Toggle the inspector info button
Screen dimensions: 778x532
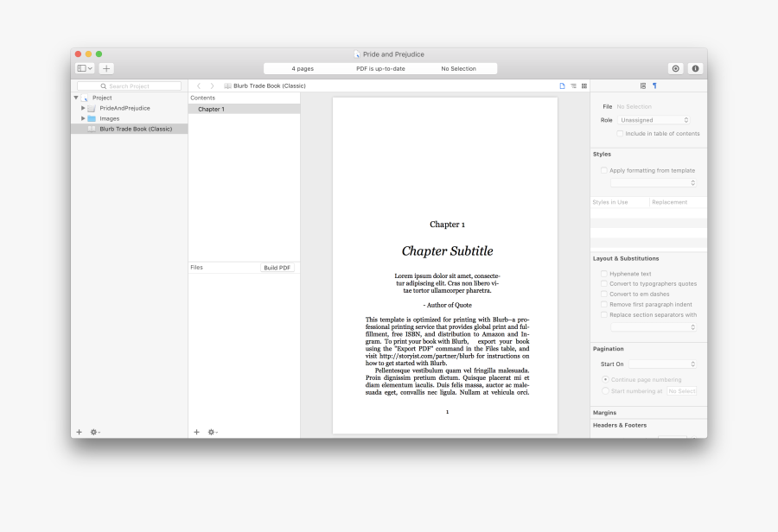(x=695, y=68)
